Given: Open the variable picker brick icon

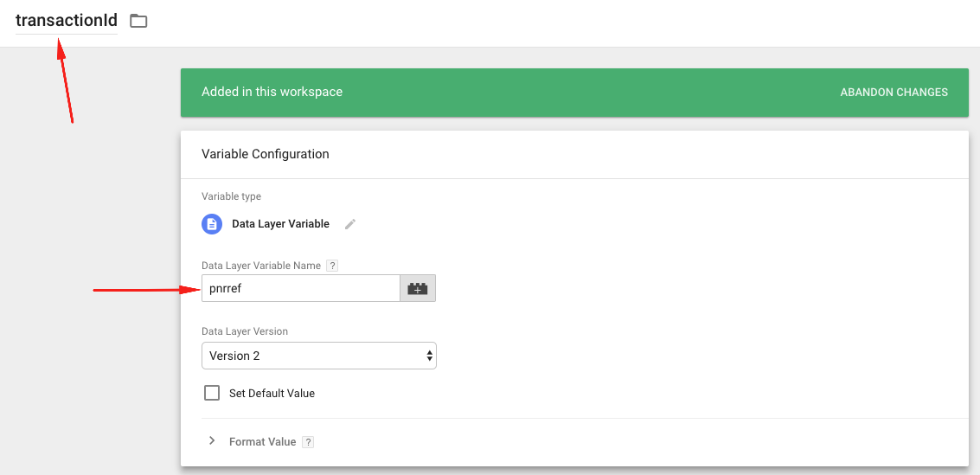Looking at the screenshot, I should pyautogui.click(x=418, y=289).
